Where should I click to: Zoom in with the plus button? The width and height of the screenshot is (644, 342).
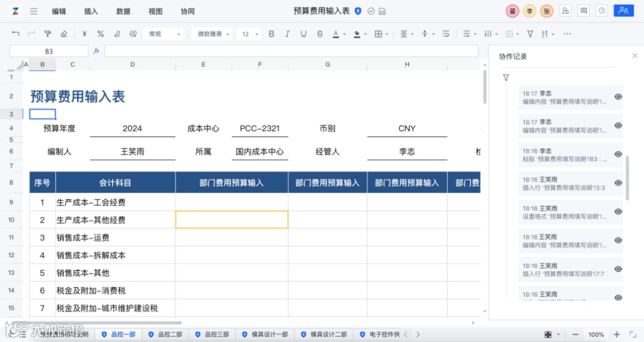617,335
